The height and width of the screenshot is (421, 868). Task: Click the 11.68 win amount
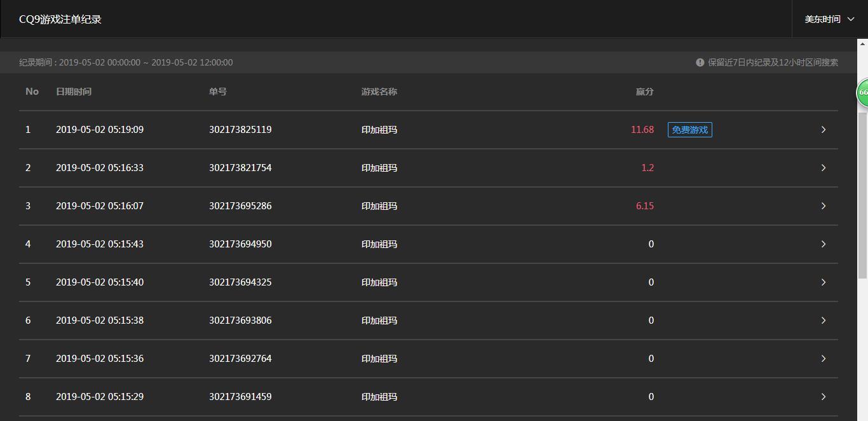642,130
